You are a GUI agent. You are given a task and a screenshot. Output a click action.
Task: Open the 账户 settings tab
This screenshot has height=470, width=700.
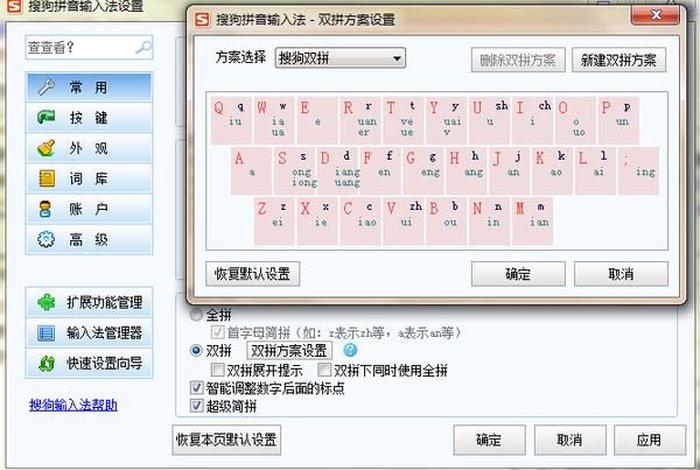pos(89,209)
